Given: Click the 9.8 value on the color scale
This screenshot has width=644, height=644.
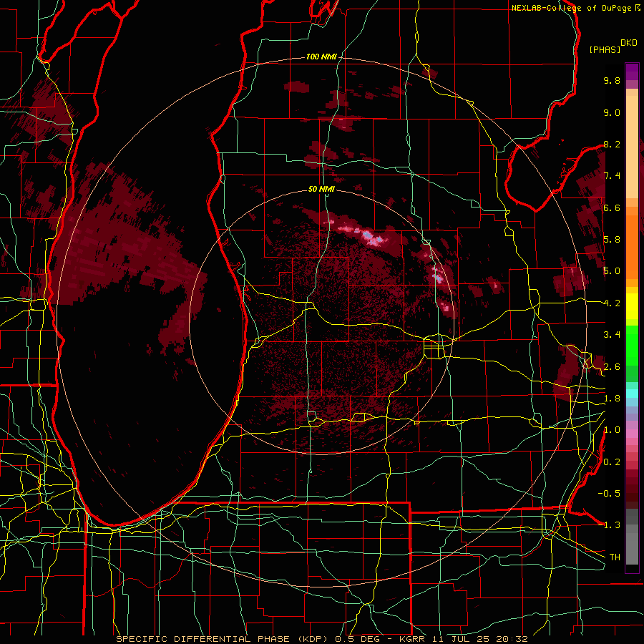Looking at the screenshot, I should coord(612,81).
